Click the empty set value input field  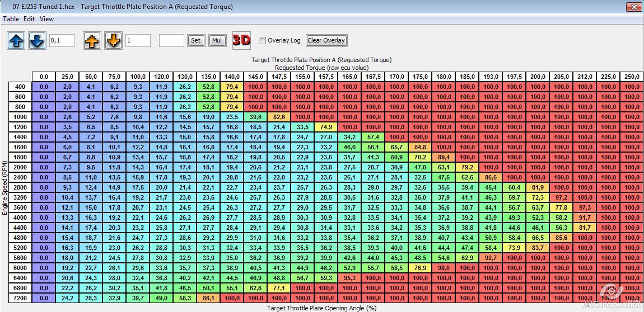[171, 40]
